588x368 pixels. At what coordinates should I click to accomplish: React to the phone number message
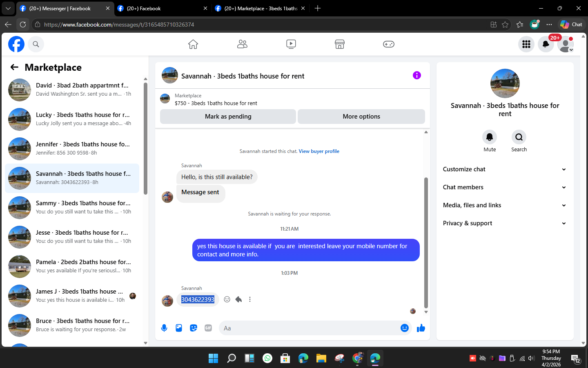coord(227,299)
